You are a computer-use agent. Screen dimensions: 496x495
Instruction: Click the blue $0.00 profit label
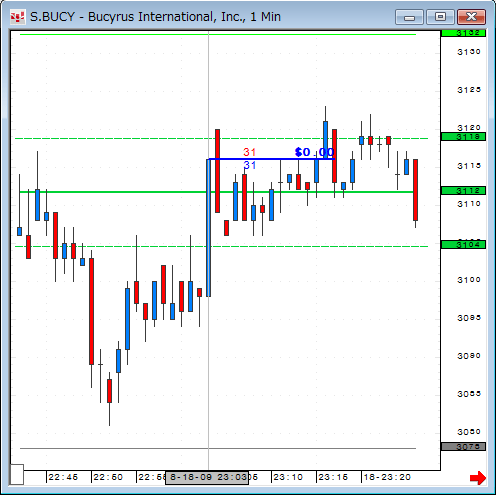tap(314, 152)
